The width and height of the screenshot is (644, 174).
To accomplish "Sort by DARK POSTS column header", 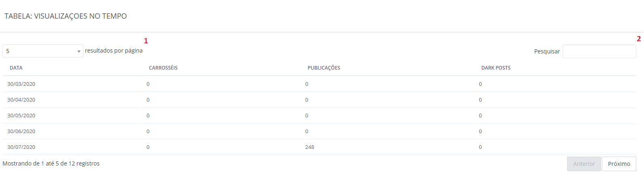I will pyautogui.click(x=496, y=68).
